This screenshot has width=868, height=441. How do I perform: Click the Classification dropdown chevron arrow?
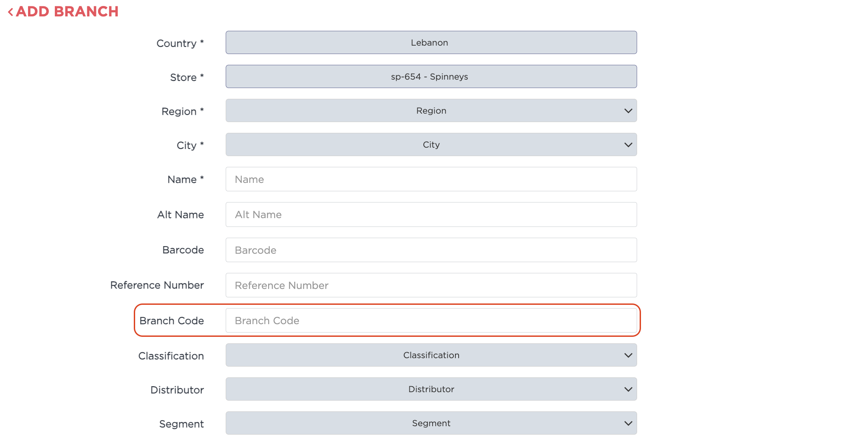(628, 355)
